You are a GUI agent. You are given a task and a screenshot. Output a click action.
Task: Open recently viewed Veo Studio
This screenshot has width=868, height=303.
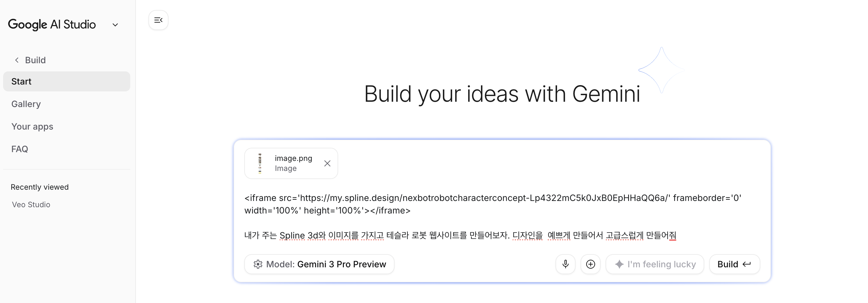tap(31, 204)
